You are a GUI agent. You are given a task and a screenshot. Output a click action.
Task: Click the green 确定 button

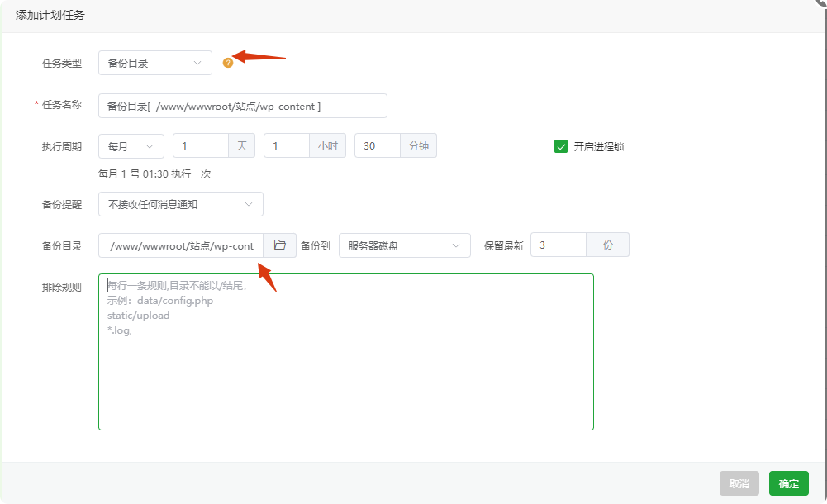click(788, 483)
